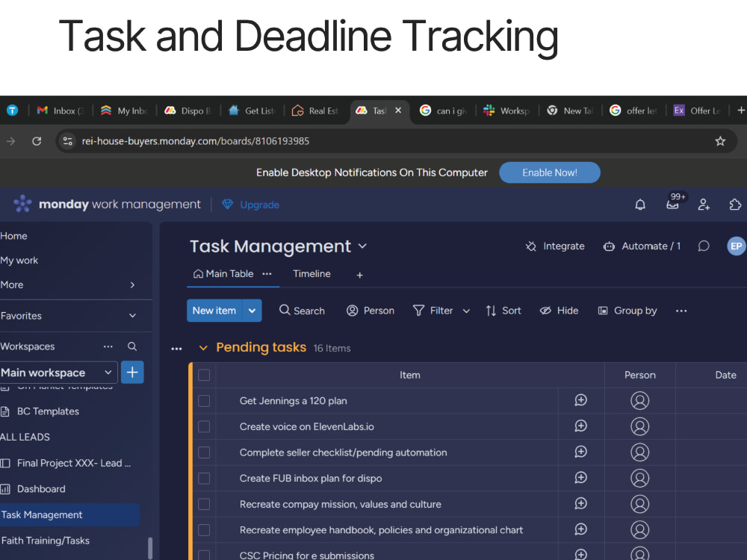The width and height of the screenshot is (747, 560).
Task: Add update to Create FUB inbox plan row
Action: click(580, 478)
